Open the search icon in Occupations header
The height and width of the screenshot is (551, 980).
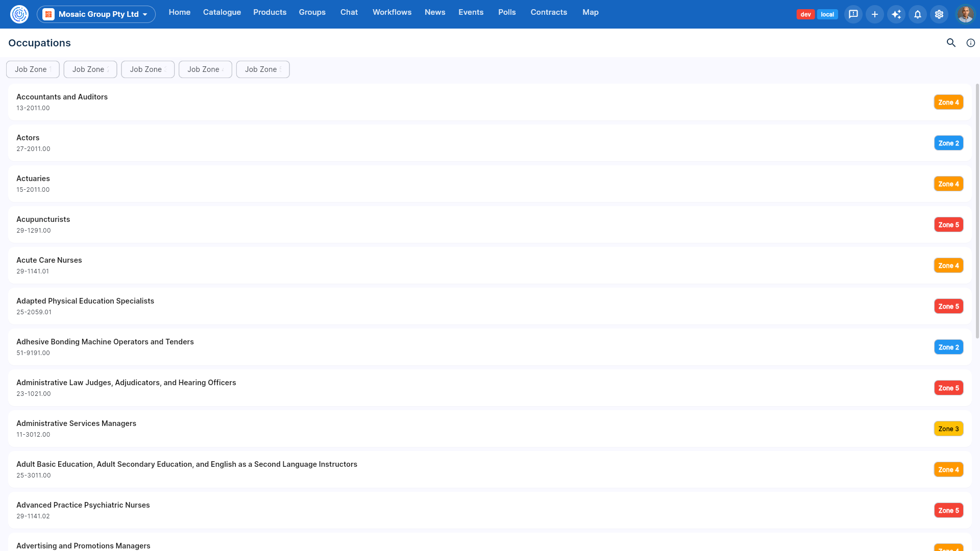(x=951, y=43)
